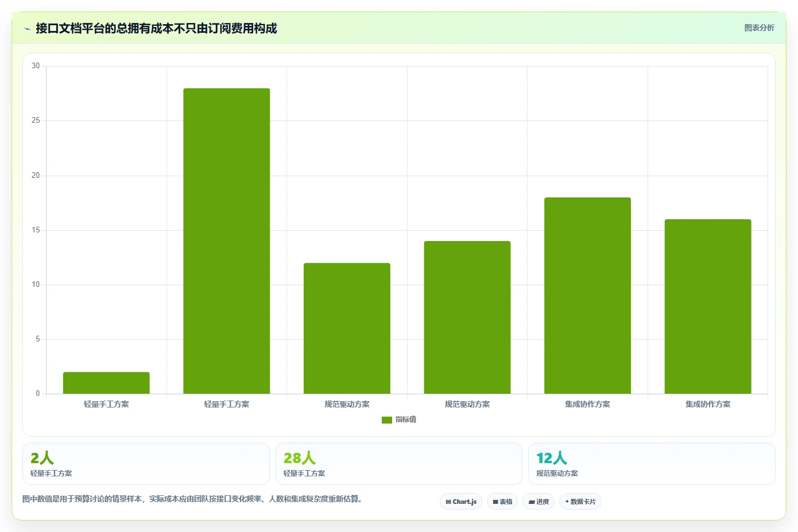
Task: Click the footnote starting 图中数值是用于预算讨论
Action: [192, 499]
